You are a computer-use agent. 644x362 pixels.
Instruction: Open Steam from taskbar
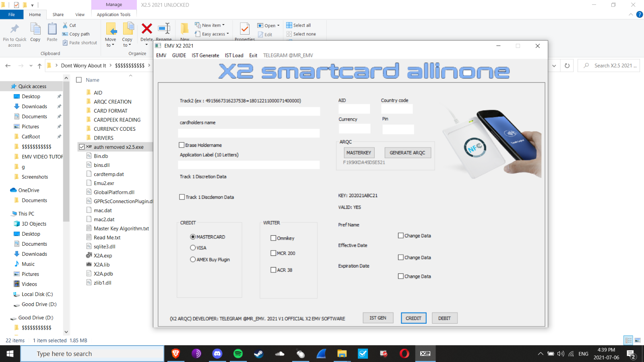[259, 354]
